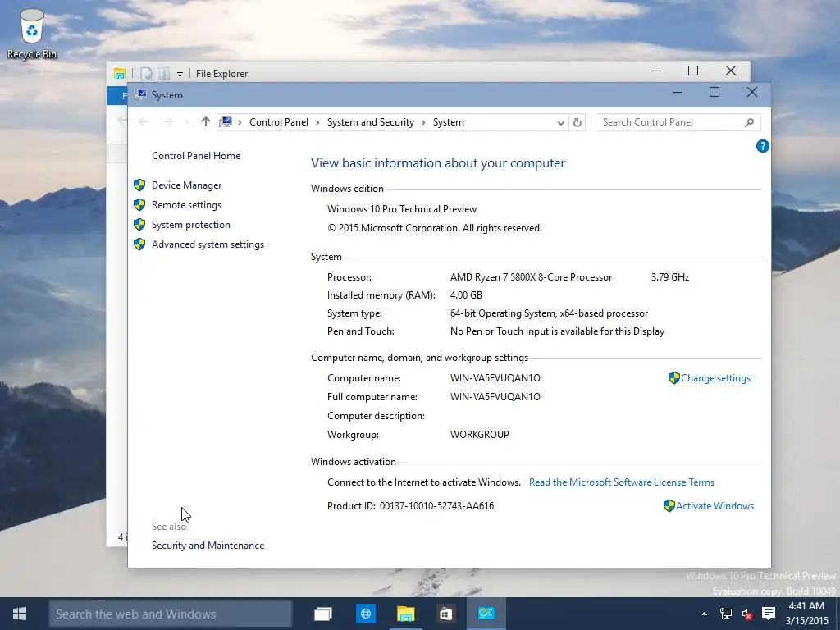The height and width of the screenshot is (630, 840).
Task: Show hidden system tray icons
Action: (x=704, y=614)
